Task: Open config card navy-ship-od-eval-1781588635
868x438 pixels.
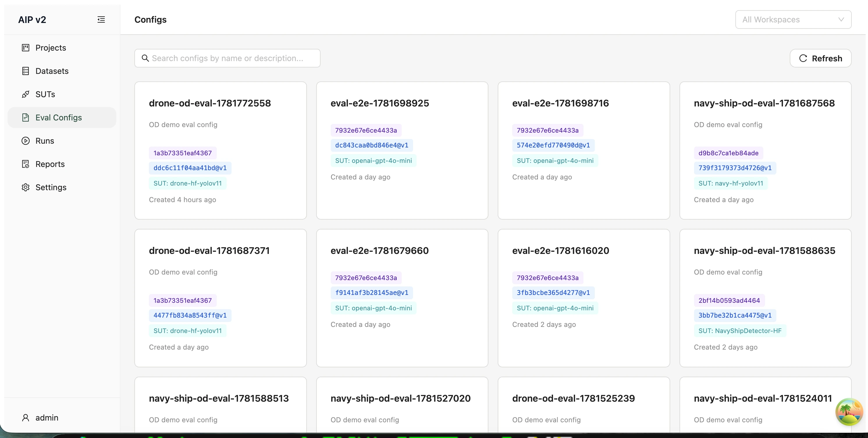Action: coord(765,298)
